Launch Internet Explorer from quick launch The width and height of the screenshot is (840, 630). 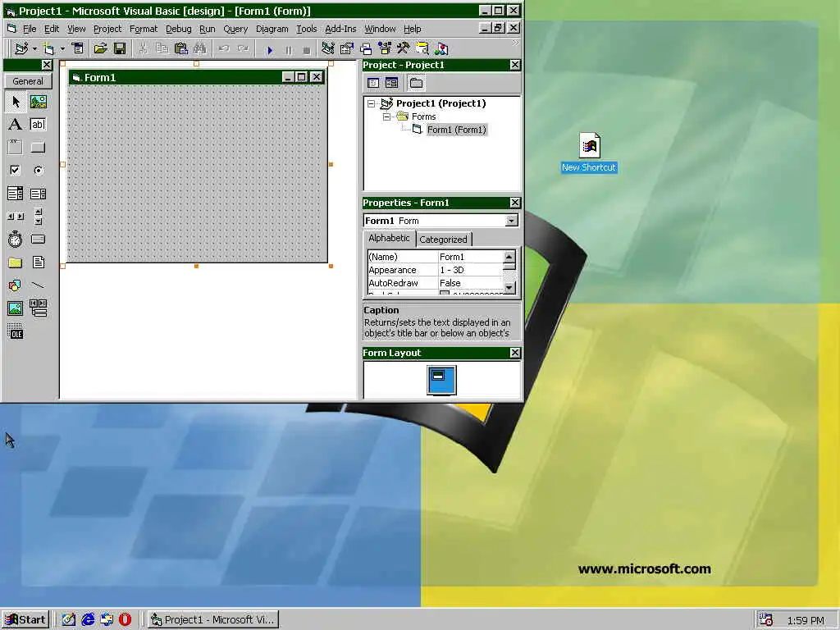coord(88,620)
